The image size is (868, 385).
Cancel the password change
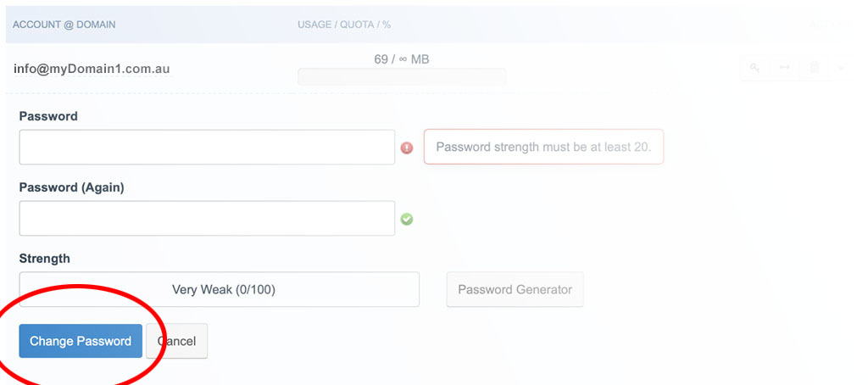[x=177, y=341]
